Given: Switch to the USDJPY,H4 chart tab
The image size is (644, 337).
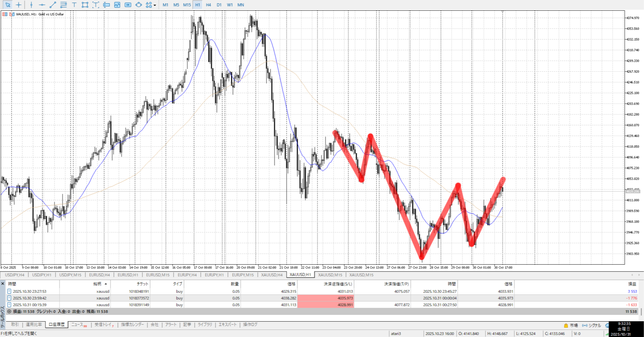Looking at the screenshot, I should [x=14, y=275].
